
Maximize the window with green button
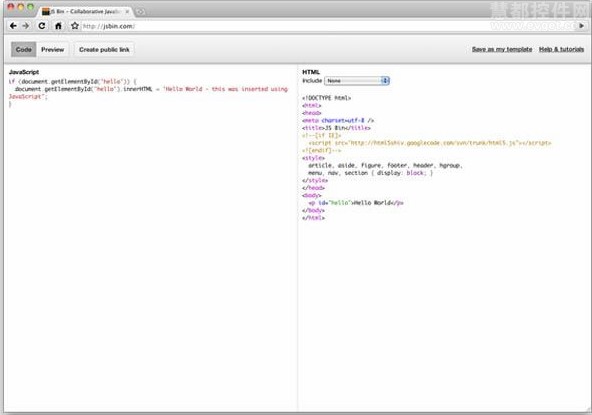point(31,6)
